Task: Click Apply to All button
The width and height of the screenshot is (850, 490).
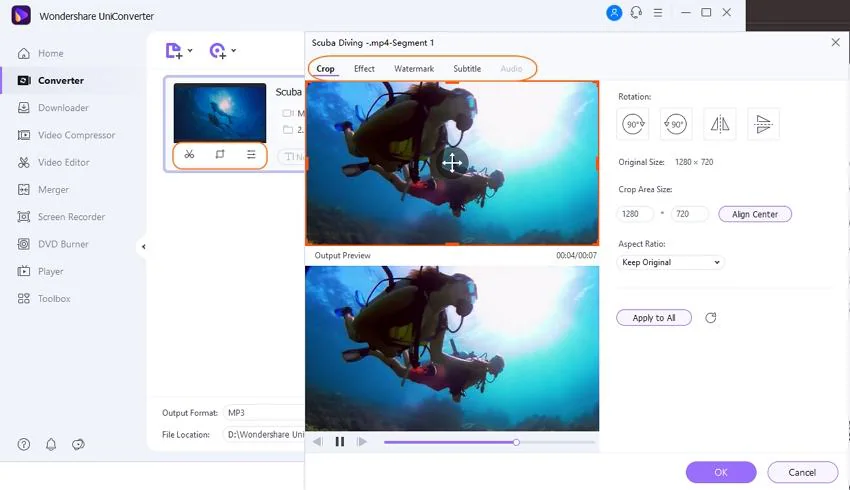Action: click(x=654, y=318)
